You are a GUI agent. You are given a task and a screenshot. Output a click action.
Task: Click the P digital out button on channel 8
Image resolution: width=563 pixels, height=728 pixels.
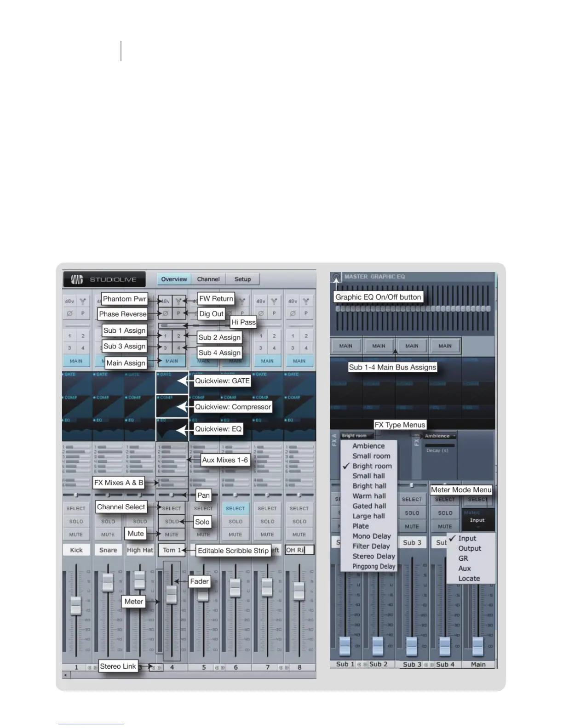306,313
